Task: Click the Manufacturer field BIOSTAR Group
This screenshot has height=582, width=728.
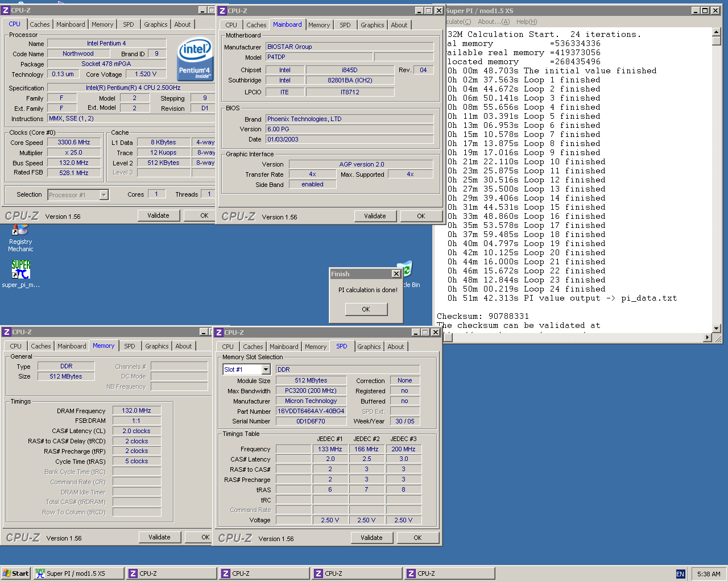Action: click(349, 47)
